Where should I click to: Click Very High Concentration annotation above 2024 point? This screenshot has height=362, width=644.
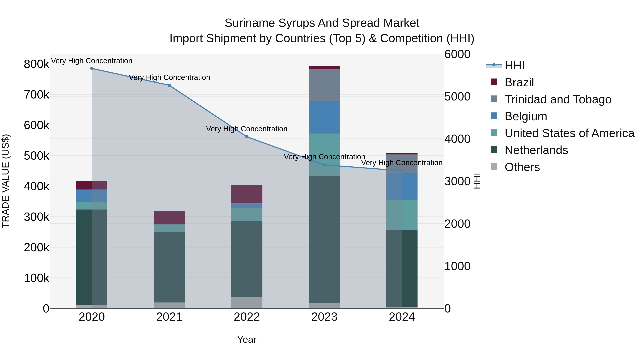(402, 163)
